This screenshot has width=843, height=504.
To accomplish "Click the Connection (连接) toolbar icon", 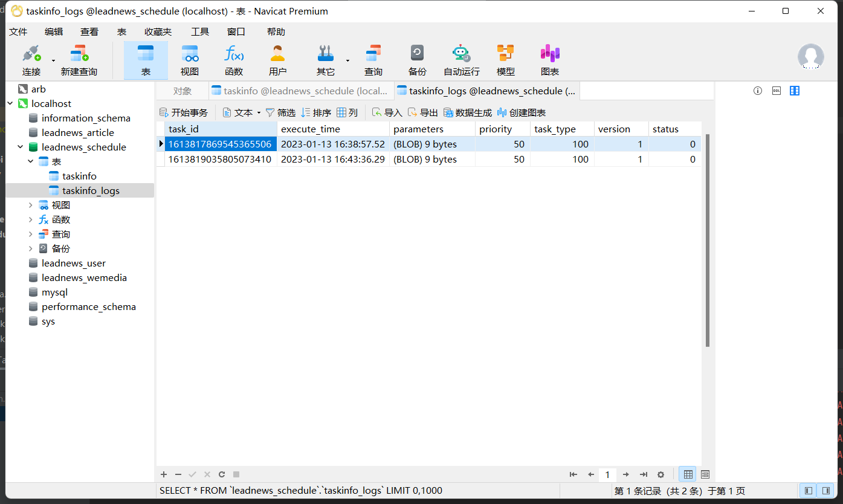I will click(x=31, y=60).
